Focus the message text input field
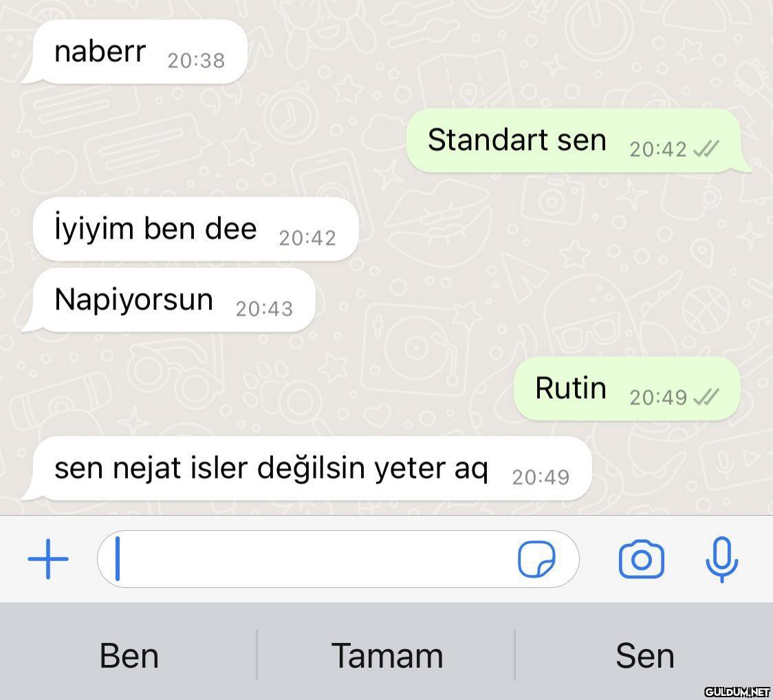The height and width of the screenshot is (700, 773). [338, 559]
